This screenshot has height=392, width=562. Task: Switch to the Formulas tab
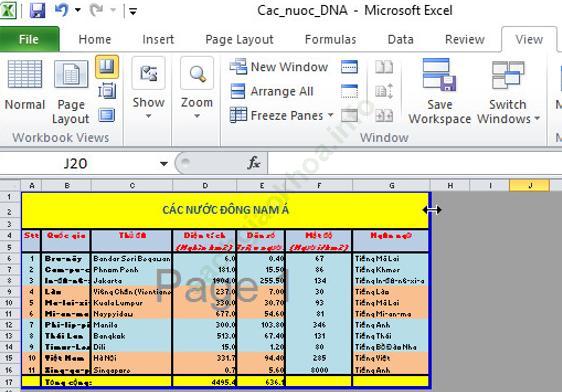(330, 39)
